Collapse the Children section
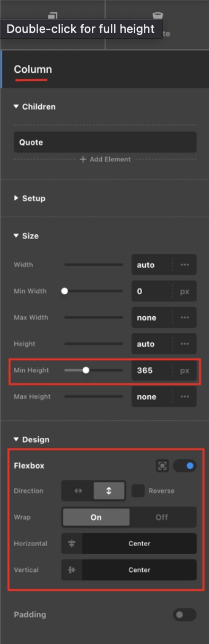209x644 pixels. pyautogui.click(x=35, y=107)
